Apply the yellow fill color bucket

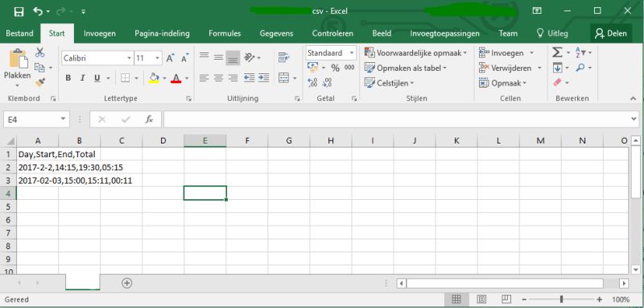[x=154, y=78]
